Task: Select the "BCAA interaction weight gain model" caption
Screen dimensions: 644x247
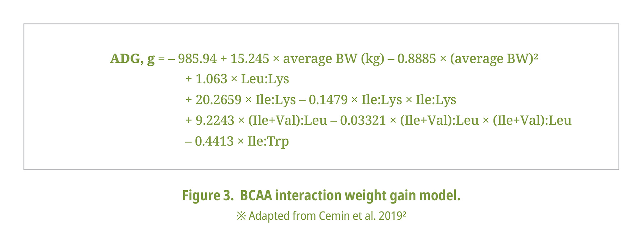Action: (x=350, y=196)
